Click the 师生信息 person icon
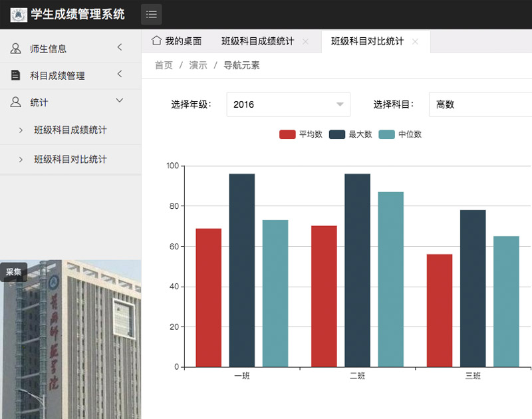The image size is (532, 419). 16,49
